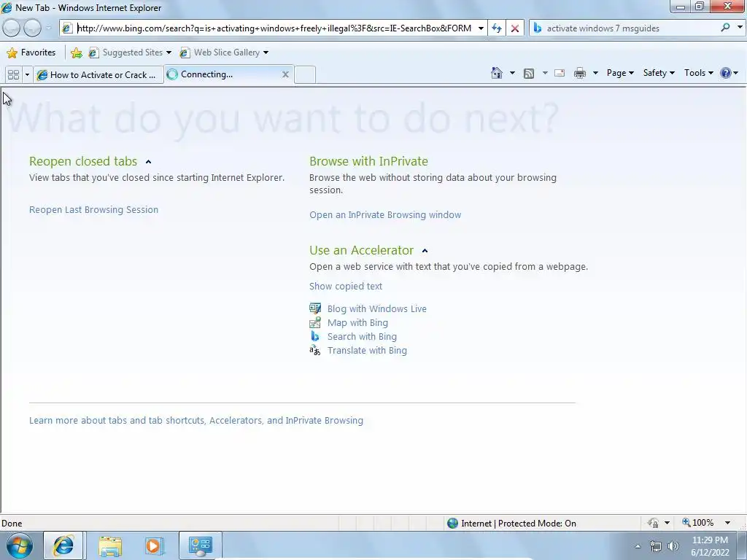Expand the Feeds dropdown arrow

(x=545, y=73)
